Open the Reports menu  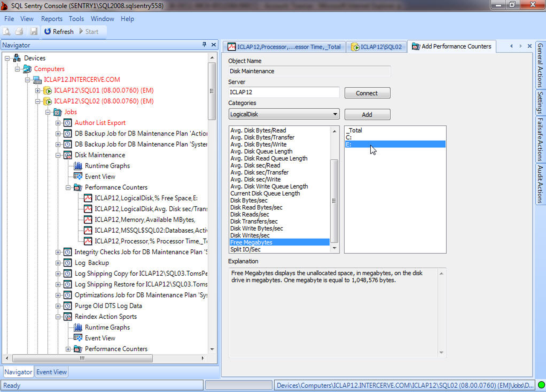pos(52,19)
